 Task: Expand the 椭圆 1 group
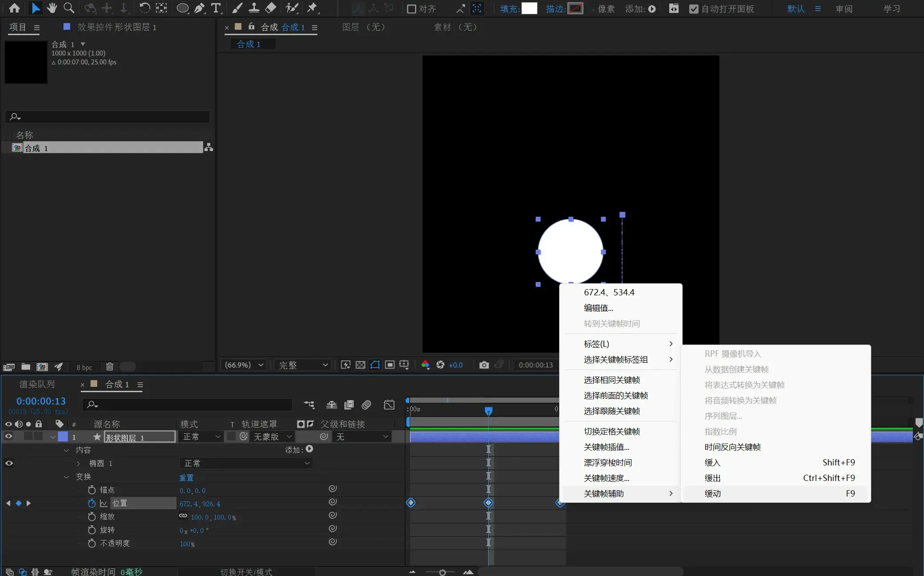pyautogui.click(x=79, y=463)
